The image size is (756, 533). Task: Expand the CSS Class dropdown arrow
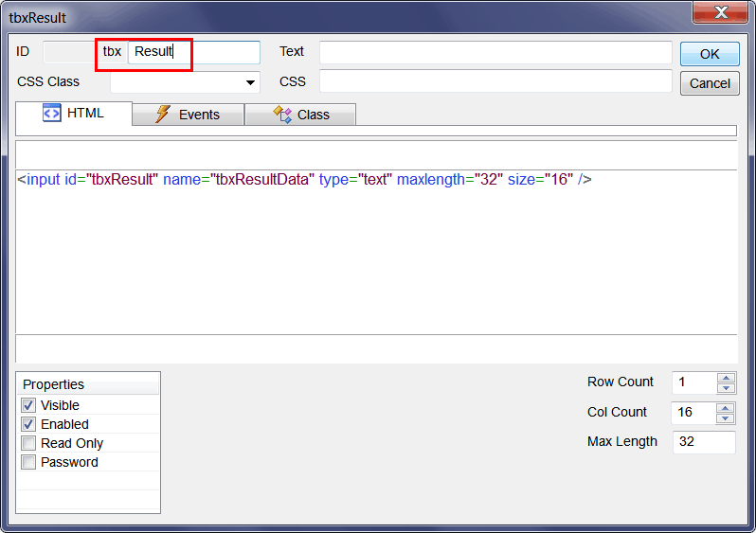[x=250, y=82]
